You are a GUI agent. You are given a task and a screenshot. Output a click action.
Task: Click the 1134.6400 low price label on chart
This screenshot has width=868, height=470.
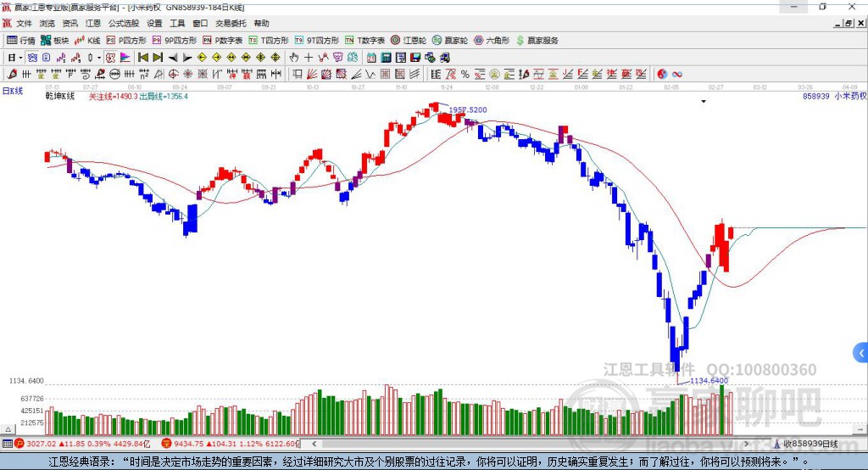[x=709, y=381]
